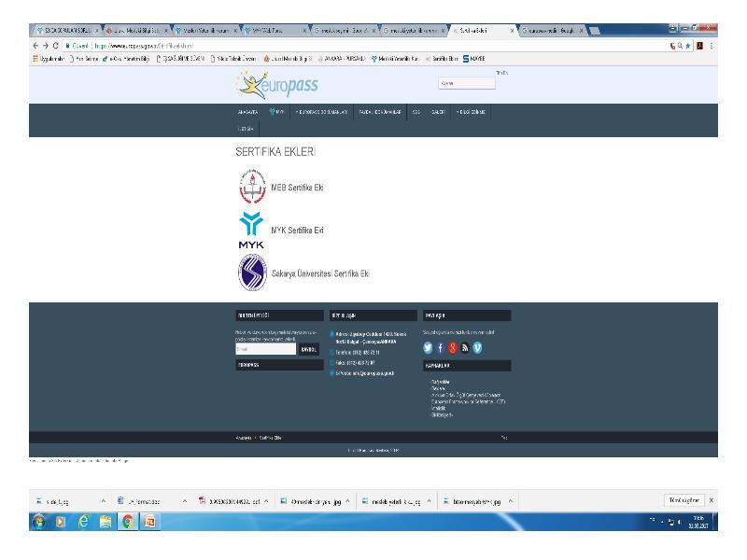Image resolution: width=747 pixels, height=560 pixels.
Task: Click the browser address bar
Action: tap(364, 46)
